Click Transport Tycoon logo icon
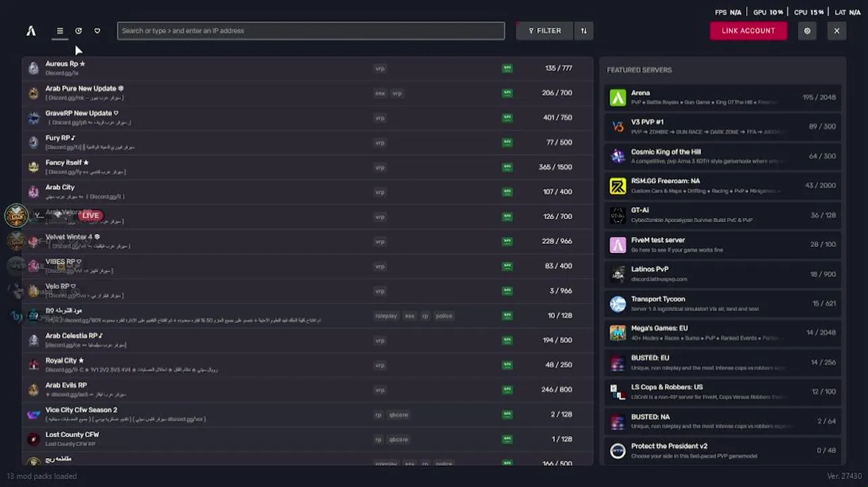Image resolution: width=868 pixels, height=487 pixels. (618, 304)
